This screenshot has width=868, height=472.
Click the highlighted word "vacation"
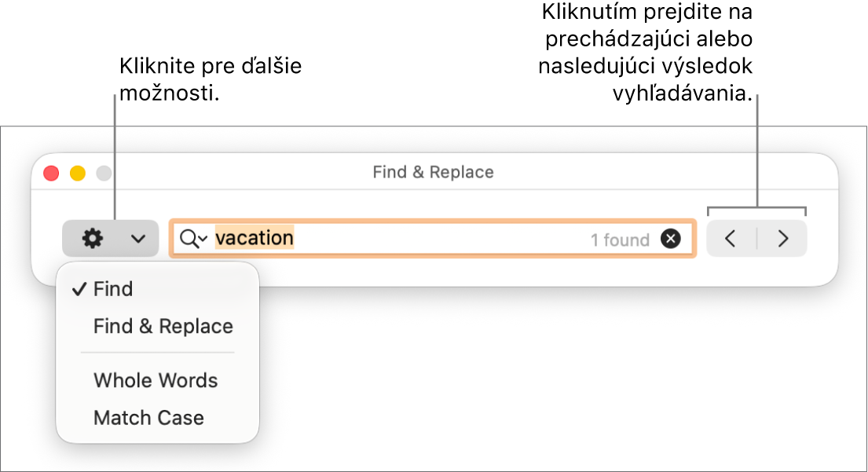coord(255,238)
